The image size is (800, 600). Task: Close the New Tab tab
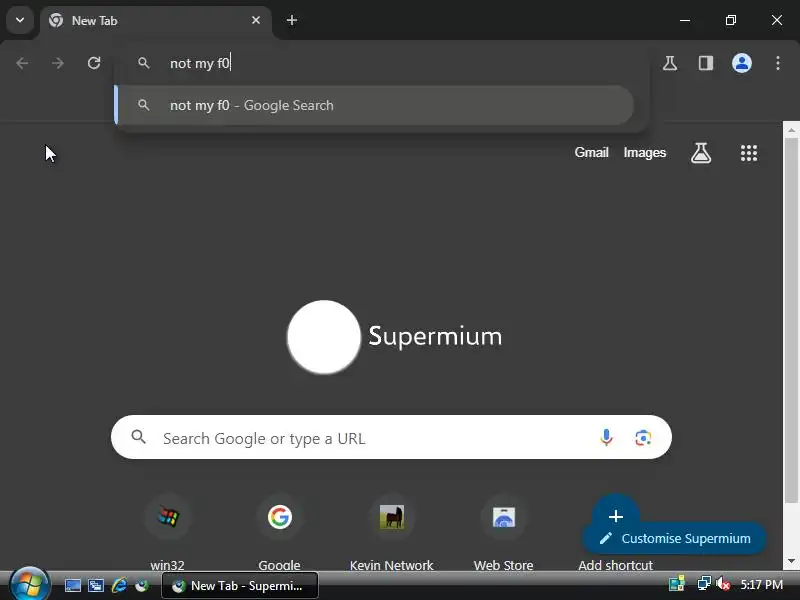(x=256, y=20)
